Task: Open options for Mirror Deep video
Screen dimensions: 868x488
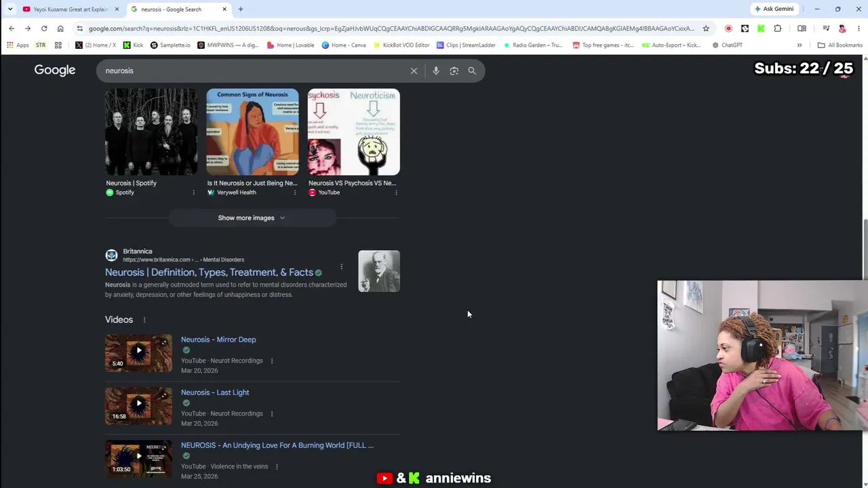Action: [272, 361]
